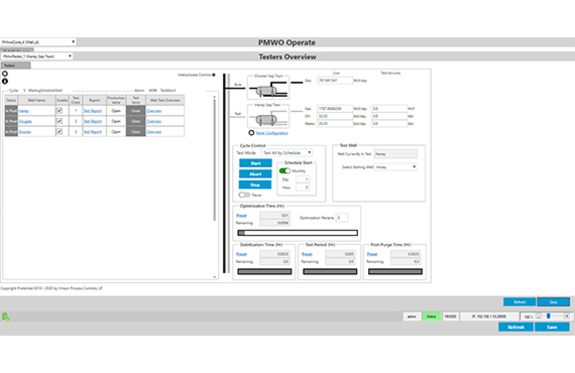Click the Schedule Start Day field

[303, 179]
